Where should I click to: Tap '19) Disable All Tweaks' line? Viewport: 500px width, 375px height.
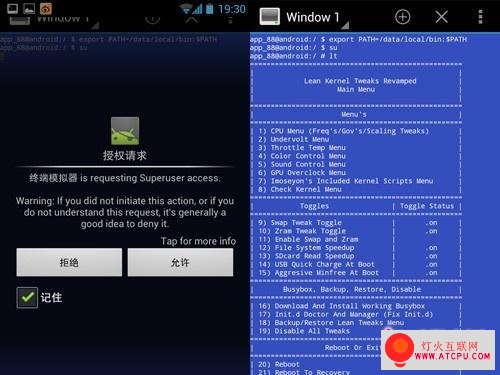pos(304,331)
